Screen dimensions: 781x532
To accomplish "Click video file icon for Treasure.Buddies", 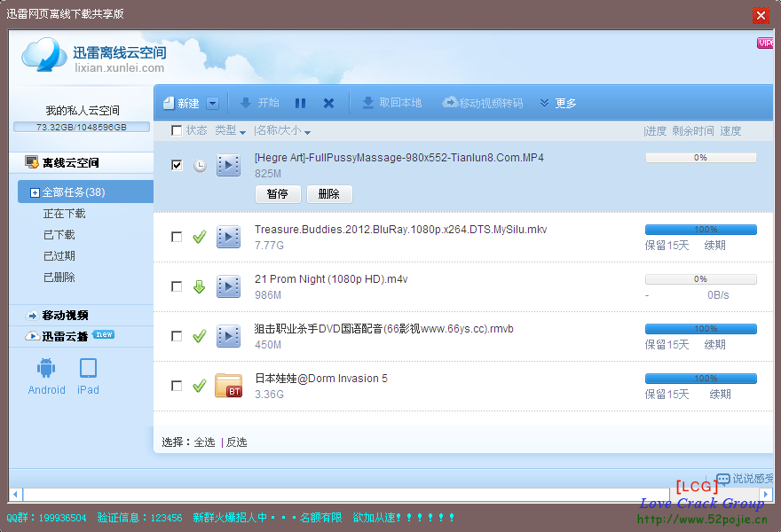I will pyautogui.click(x=229, y=237).
